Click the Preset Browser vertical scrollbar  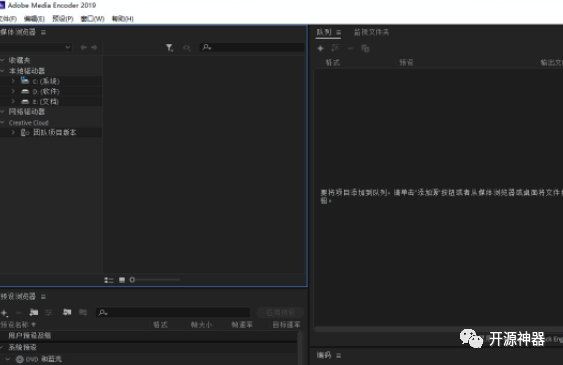(300, 348)
